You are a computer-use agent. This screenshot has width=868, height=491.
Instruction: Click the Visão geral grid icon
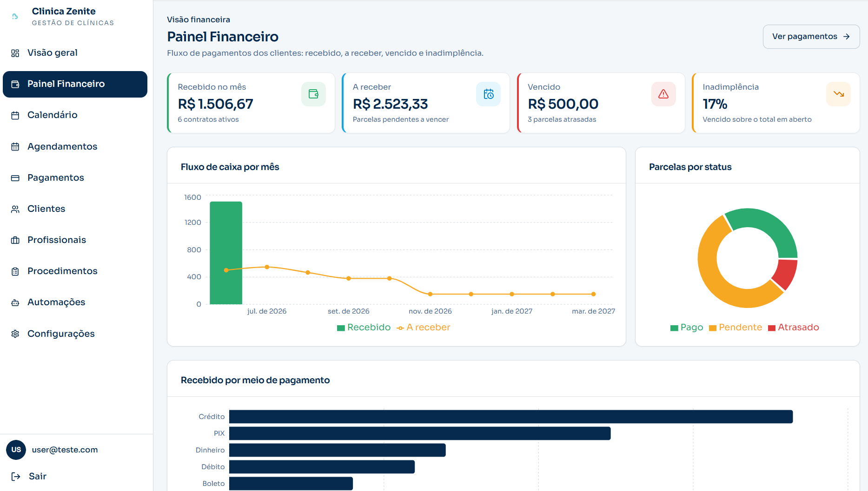point(15,53)
